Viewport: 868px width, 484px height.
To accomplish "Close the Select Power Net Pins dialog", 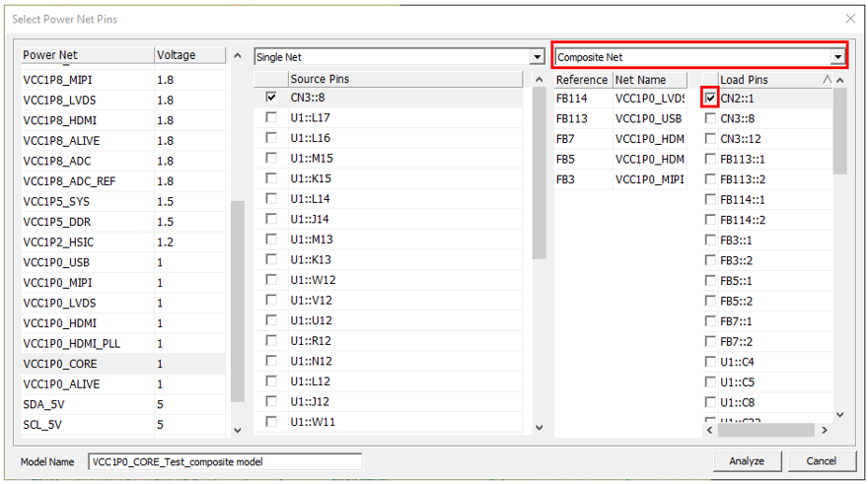I will coord(850,19).
